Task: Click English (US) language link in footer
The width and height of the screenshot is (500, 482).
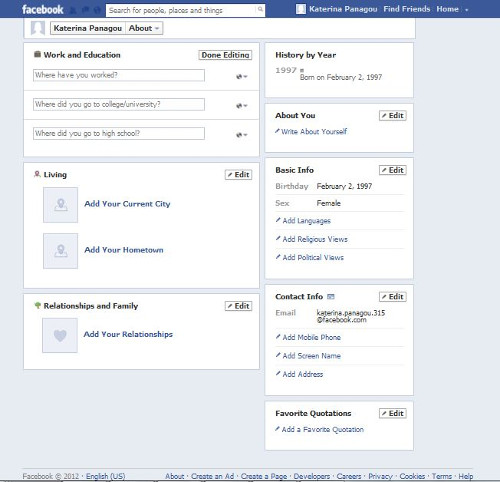Action: (x=106, y=476)
